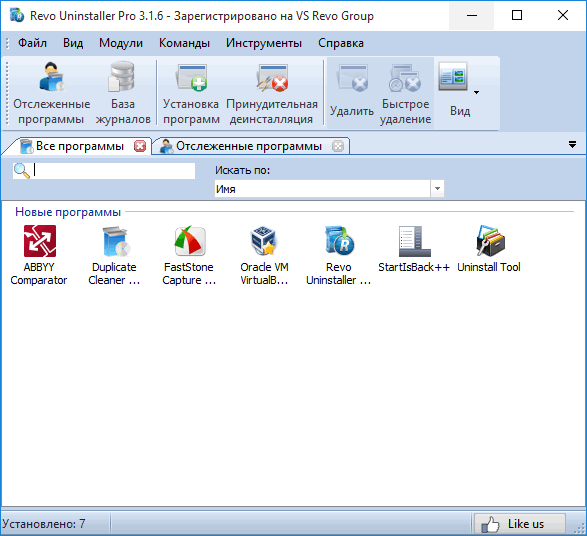
Task: Click the Вид toolbar icon
Action: [x=453, y=77]
